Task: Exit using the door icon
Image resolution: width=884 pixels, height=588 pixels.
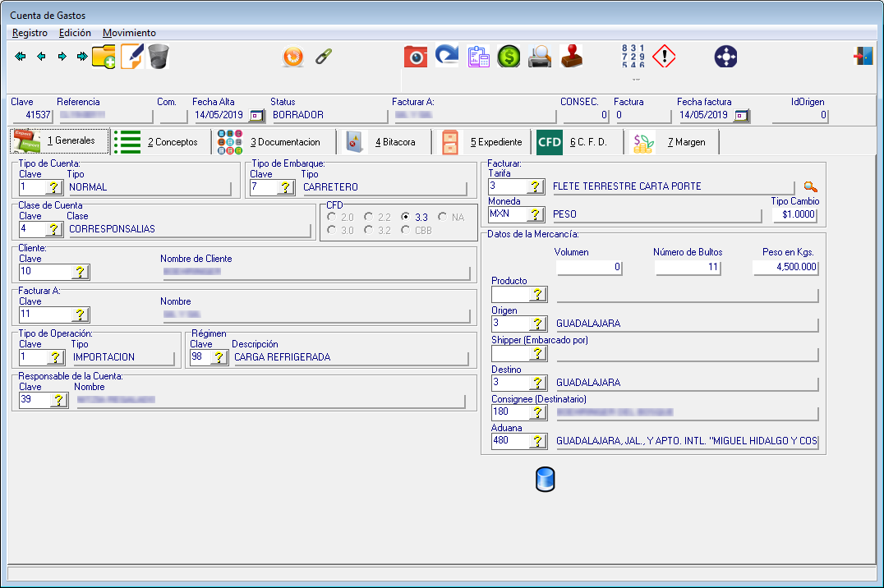Action: (863, 56)
